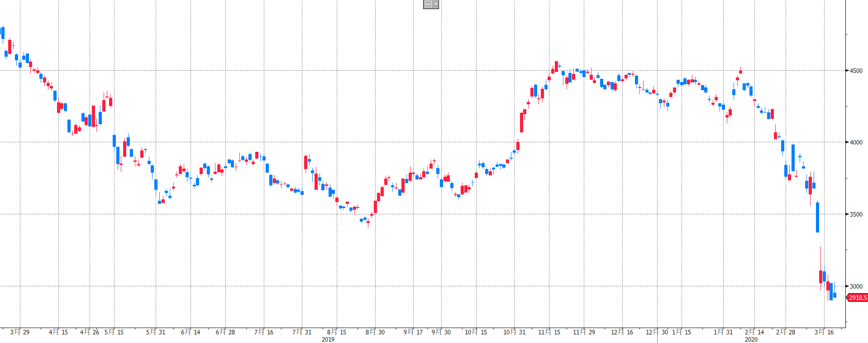Click the 4500 price axis label
The width and height of the screenshot is (868, 343).
856,71
